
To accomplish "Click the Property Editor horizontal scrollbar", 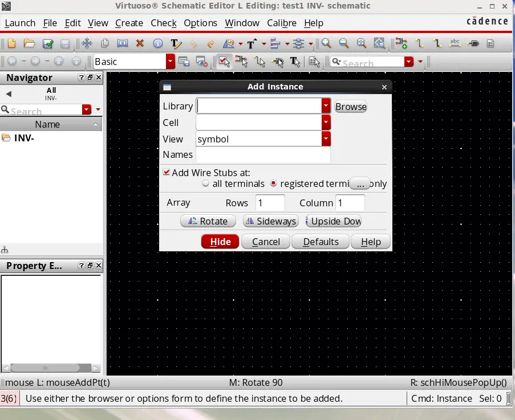I will pos(51,368).
